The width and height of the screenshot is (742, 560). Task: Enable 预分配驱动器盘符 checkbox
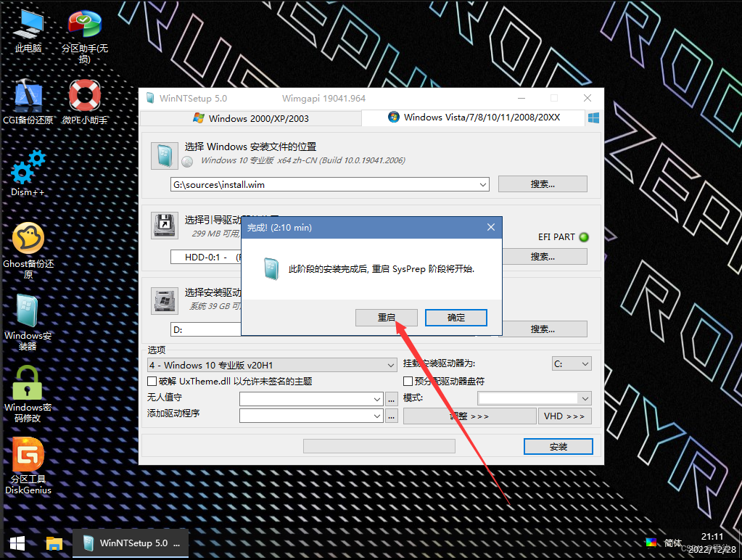(x=408, y=381)
